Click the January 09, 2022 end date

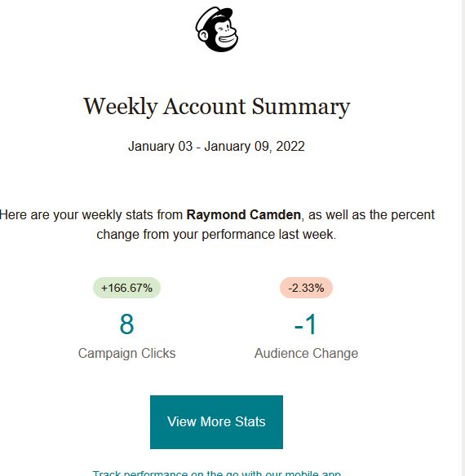255,147
